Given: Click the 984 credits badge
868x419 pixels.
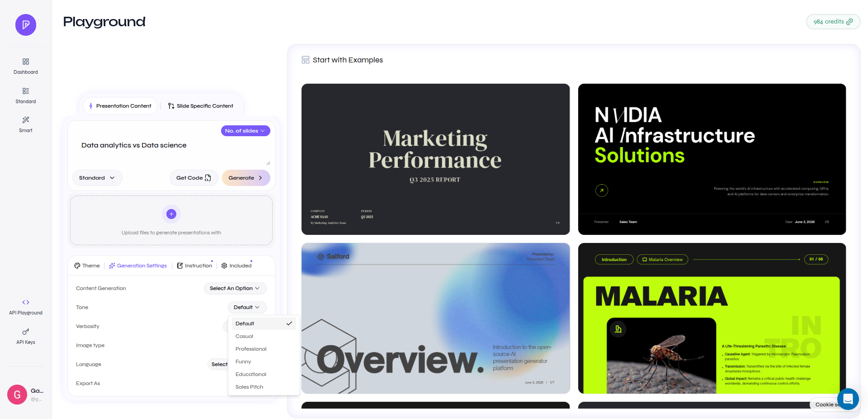Looking at the screenshot, I should [x=833, y=22].
